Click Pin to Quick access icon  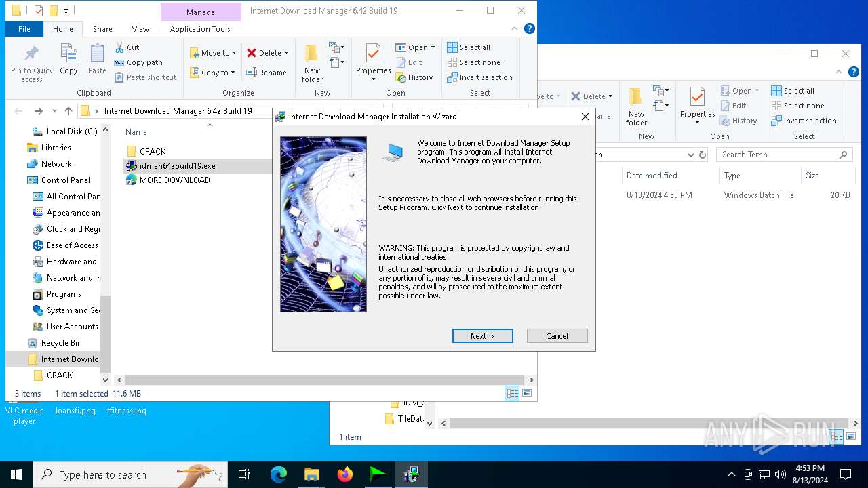click(31, 64)
